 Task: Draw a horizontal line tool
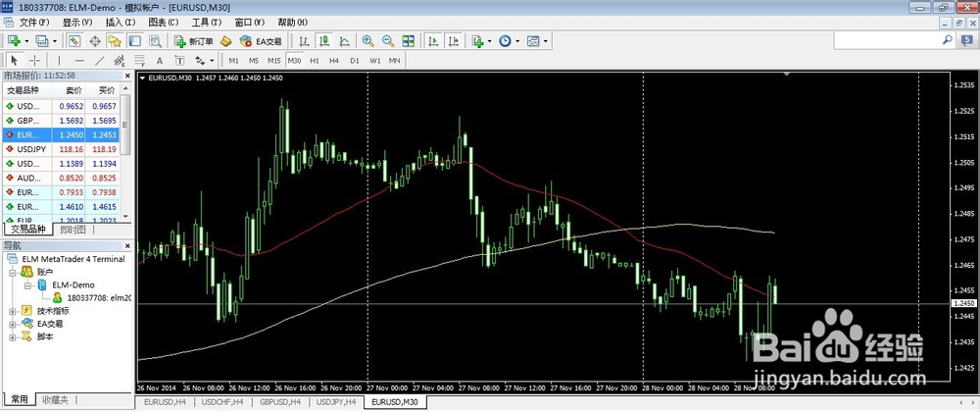(79, 61)
